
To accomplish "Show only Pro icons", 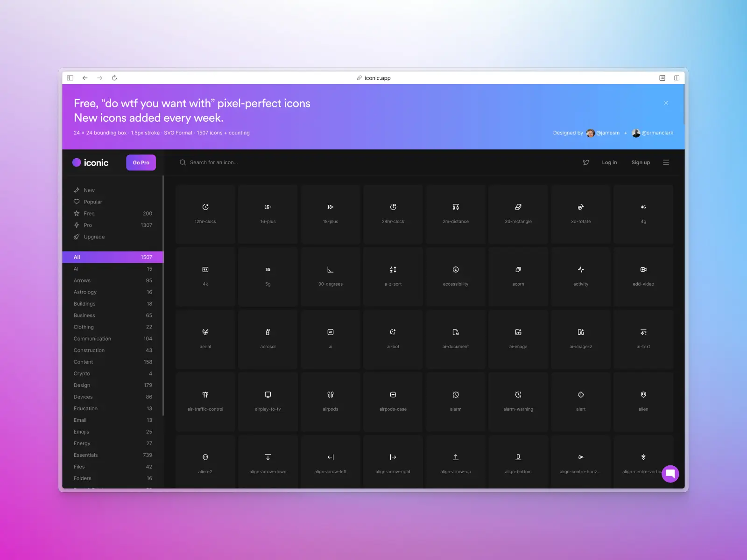I will pyautogui.click(x=113, y=225).
